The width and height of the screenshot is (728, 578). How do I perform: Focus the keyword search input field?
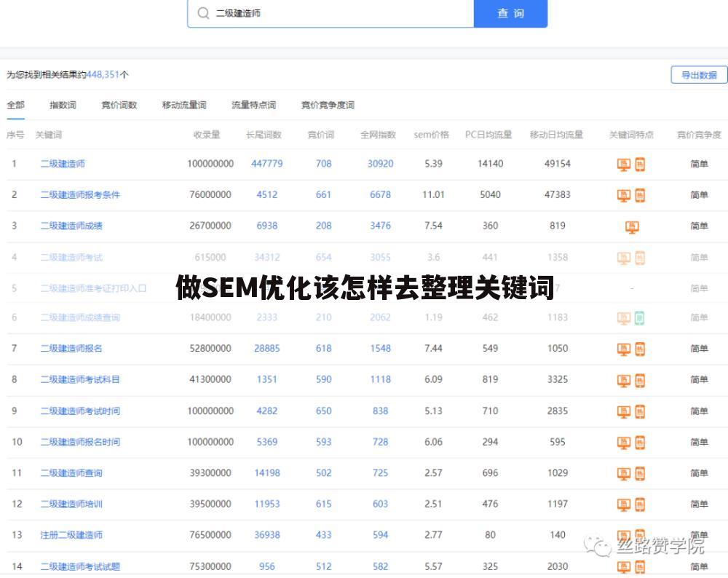pyautogui.click(x=331, y=13)
